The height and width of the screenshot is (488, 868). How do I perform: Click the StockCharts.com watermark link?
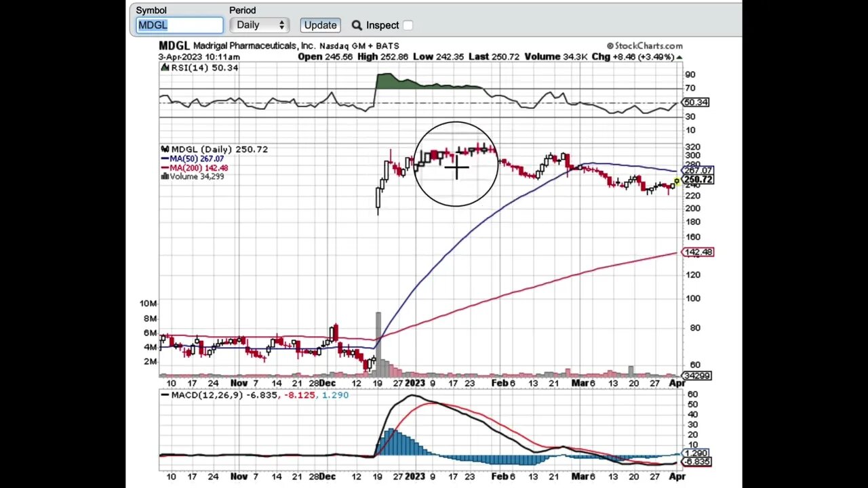(x=644, y=46)
